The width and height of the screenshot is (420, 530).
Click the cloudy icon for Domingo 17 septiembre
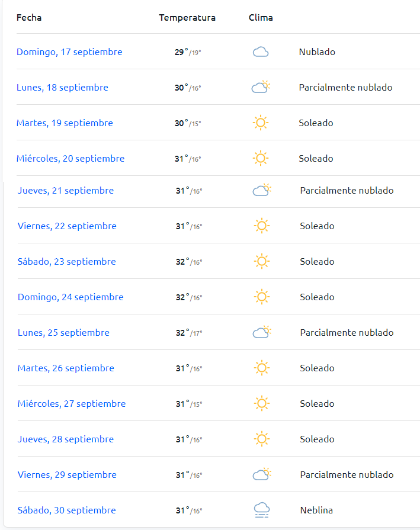tap(261, 52)
